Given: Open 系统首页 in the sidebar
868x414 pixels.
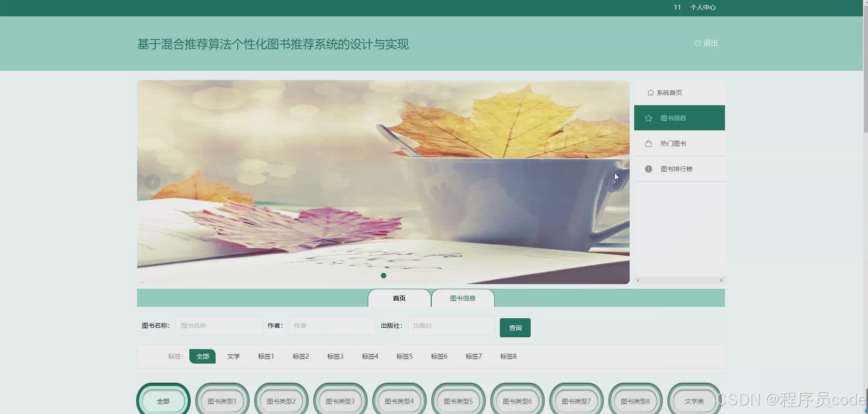Looking at the screenshot, I should pos(680,93).
